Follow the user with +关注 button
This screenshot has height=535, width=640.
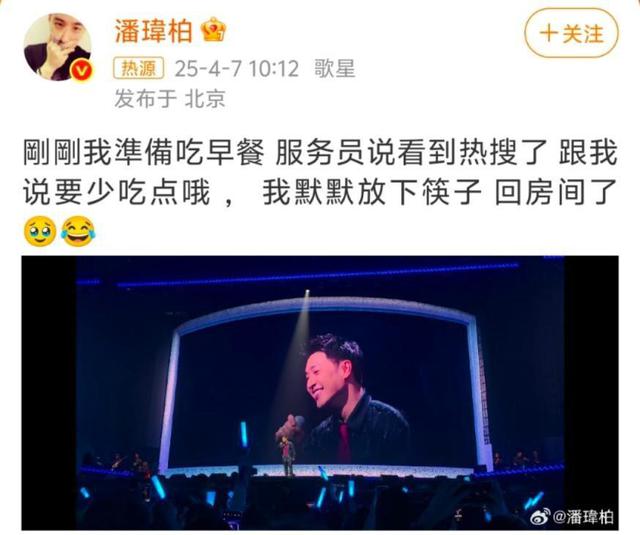[x=571, y=33]
